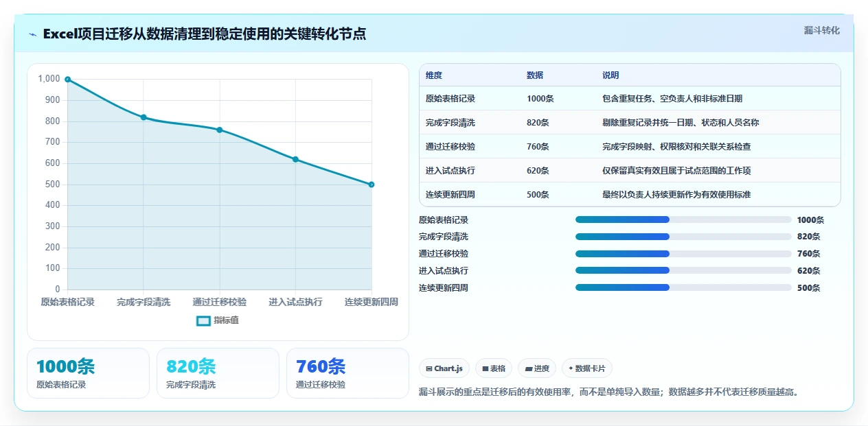The height and width of the screenshot is (426, 868).
Task: Click table value 820条
Action: click(x=538, y=123)
